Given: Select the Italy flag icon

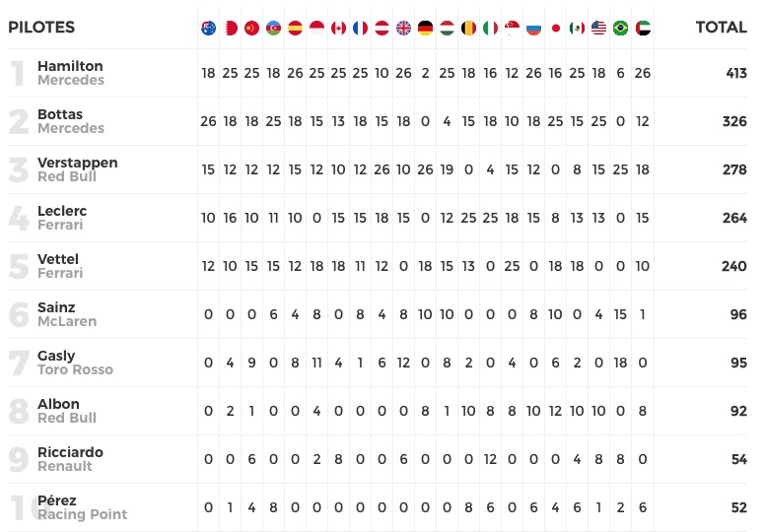Looking at the screenshot, I should point(490,28).
